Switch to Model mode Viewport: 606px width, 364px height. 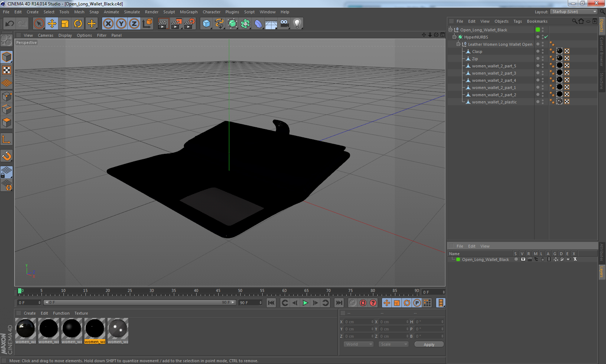click(6, 57)
